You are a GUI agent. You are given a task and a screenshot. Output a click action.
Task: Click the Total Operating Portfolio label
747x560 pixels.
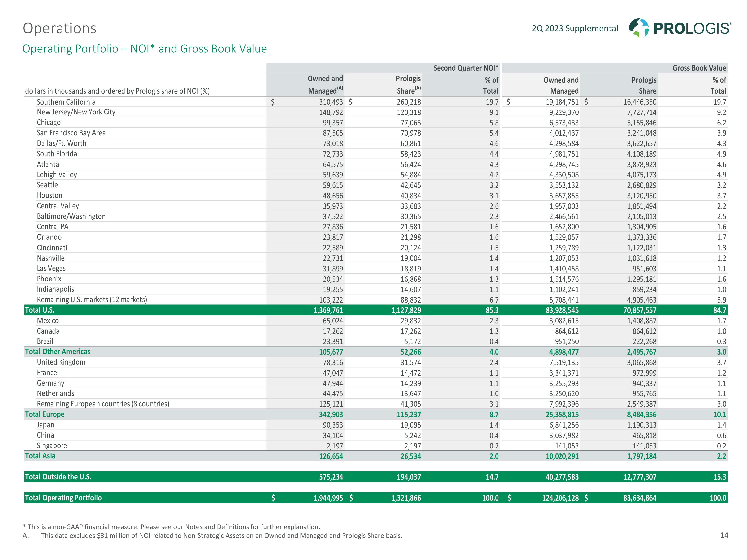(63, 498)
